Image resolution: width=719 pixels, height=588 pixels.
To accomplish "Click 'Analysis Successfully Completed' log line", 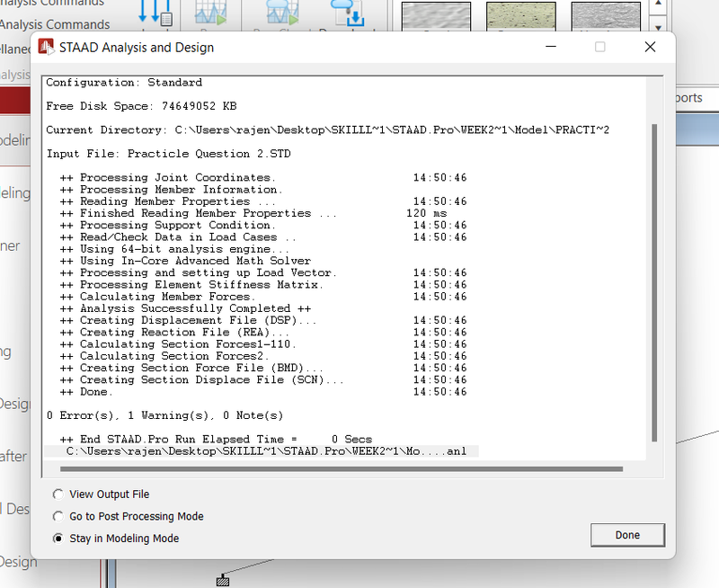I will 185,308.
